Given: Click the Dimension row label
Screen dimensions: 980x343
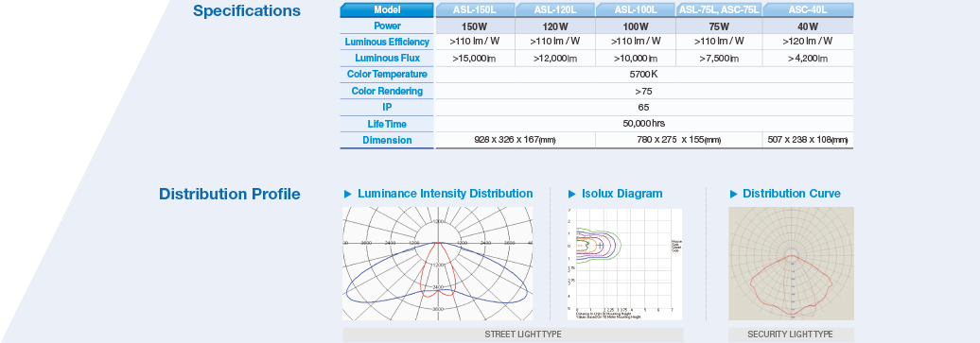Looking at the screenshot, I should (x=387, y=141).
